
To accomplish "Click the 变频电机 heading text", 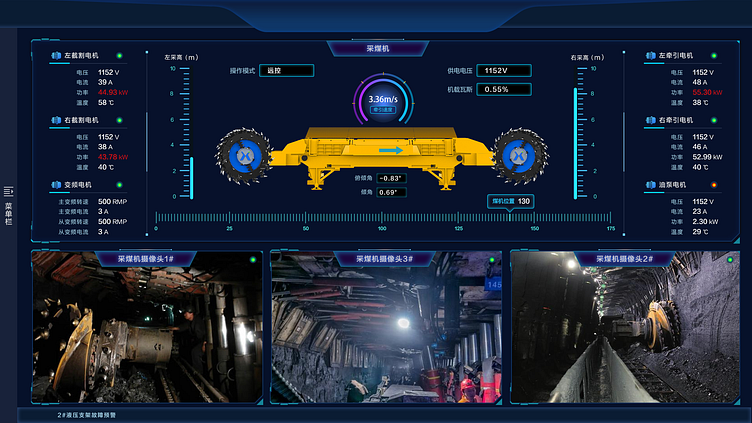I will click(x=78, y=185).
